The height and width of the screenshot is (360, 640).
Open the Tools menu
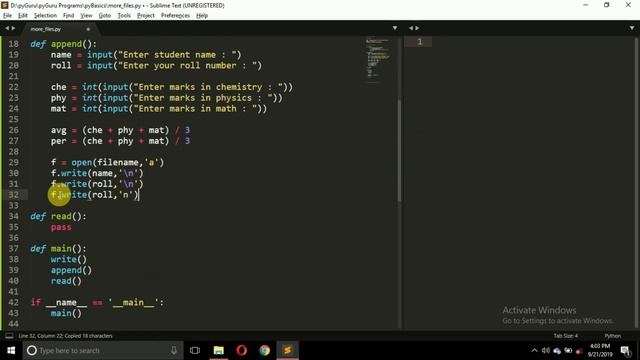(124, 16)
